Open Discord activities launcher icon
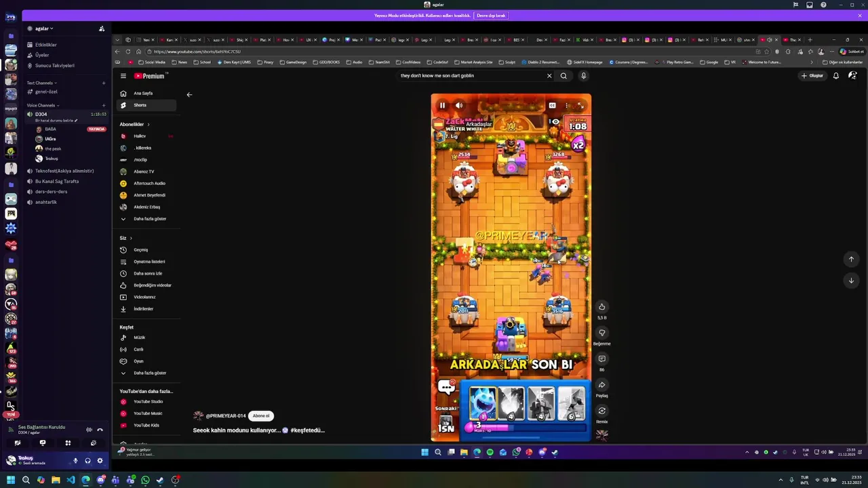The height and width of the screenshot is (488, 868). 68,443
